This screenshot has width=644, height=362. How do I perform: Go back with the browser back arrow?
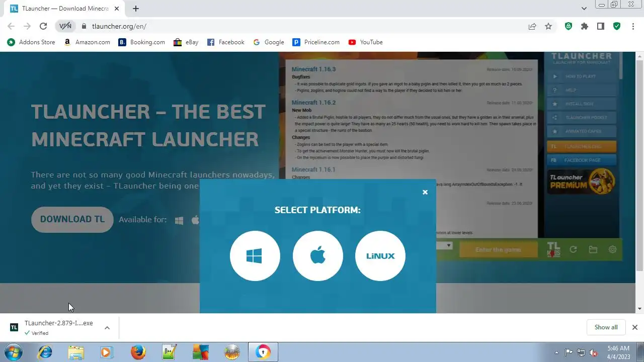tap(11, 26)
